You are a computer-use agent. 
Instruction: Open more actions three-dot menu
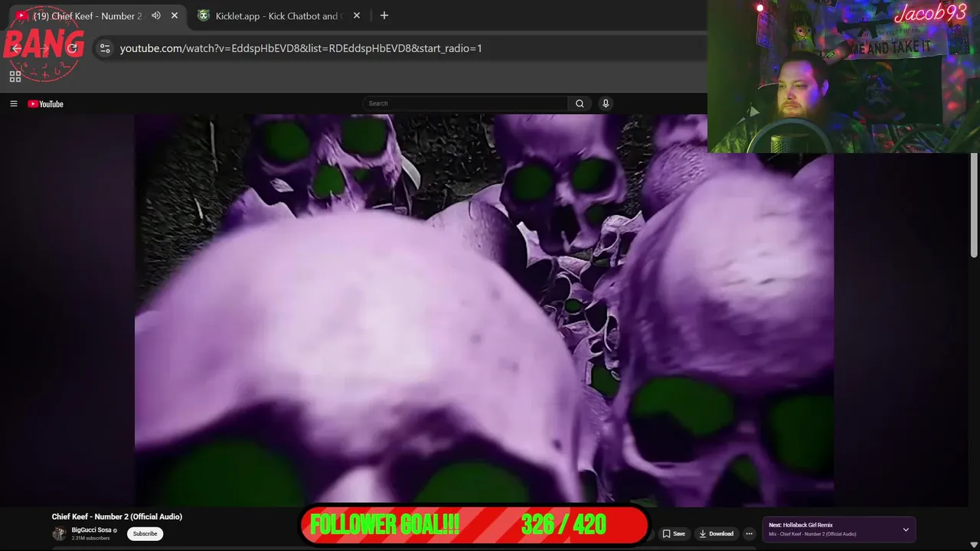[749, 534]
